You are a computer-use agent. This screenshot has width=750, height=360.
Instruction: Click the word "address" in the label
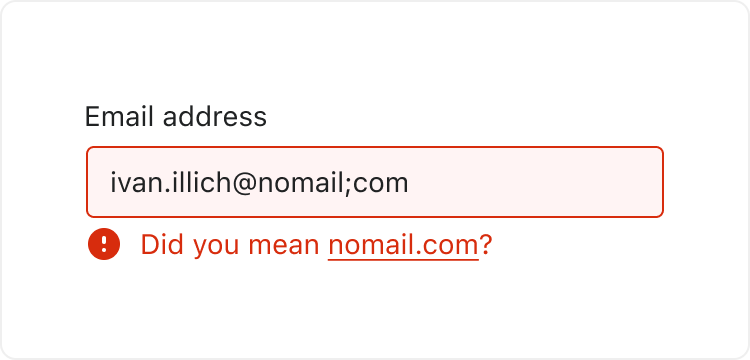[215, 117]
